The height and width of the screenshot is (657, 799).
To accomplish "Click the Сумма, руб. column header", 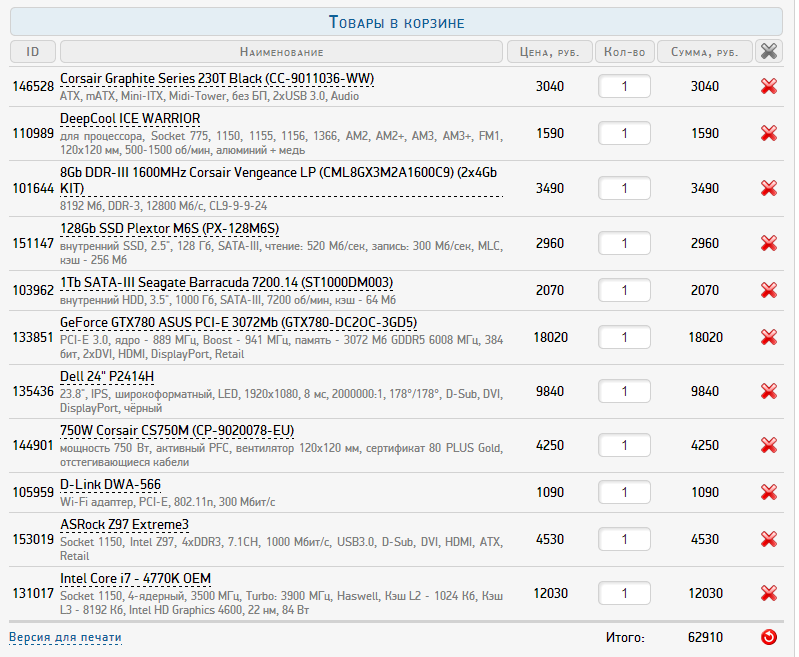I will (705, 51).
